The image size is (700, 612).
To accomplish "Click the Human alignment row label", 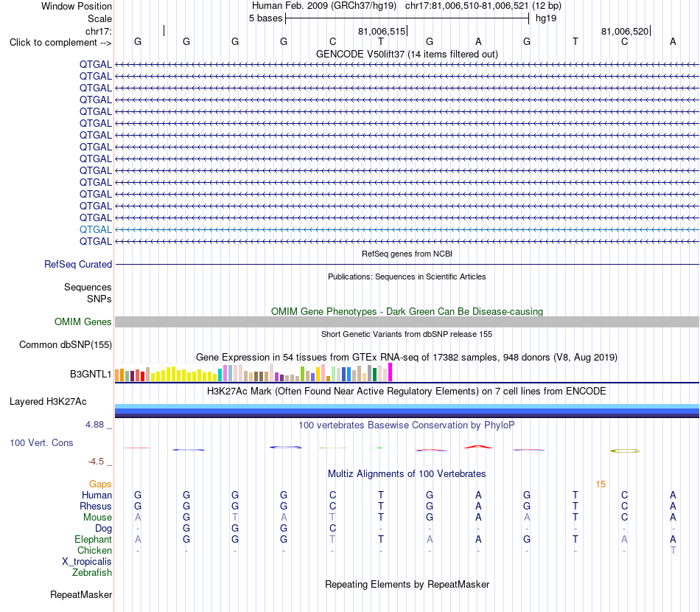I will [x=97, y=495].
